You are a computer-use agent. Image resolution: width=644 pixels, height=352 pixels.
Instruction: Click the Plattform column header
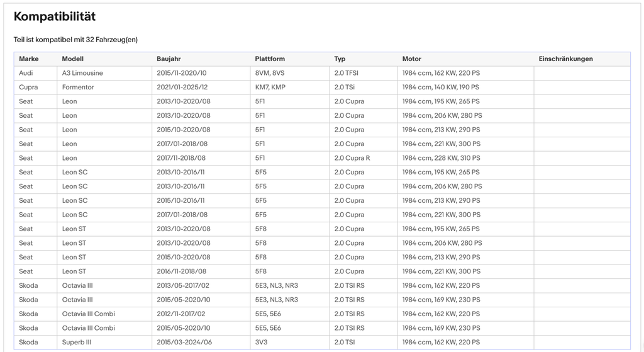(x=270, y=59)
